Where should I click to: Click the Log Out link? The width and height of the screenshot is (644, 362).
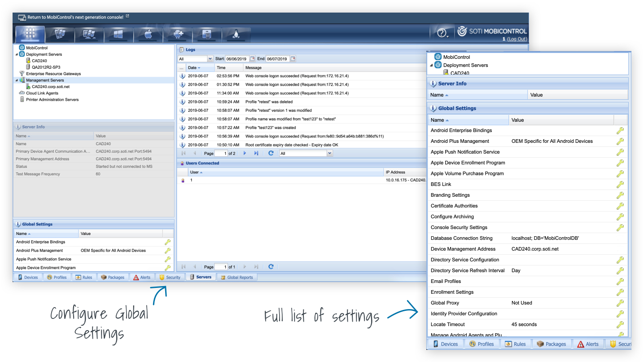point(517,39)
